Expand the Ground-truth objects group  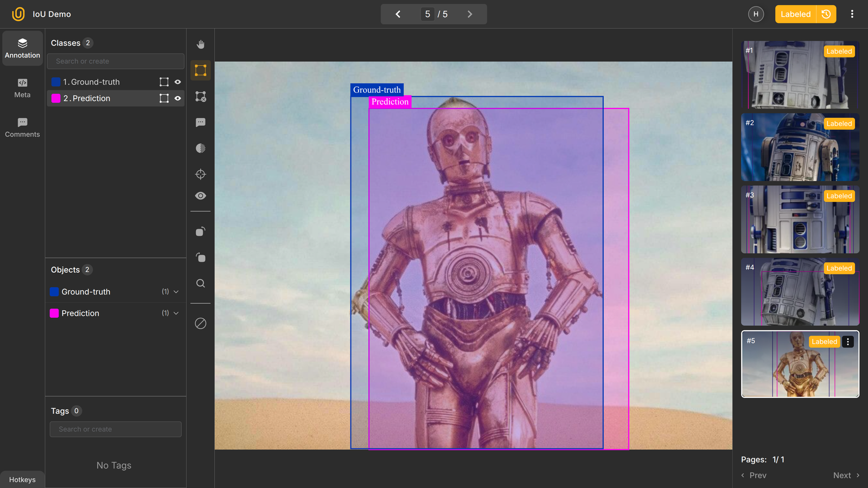[x=176, y=292]
